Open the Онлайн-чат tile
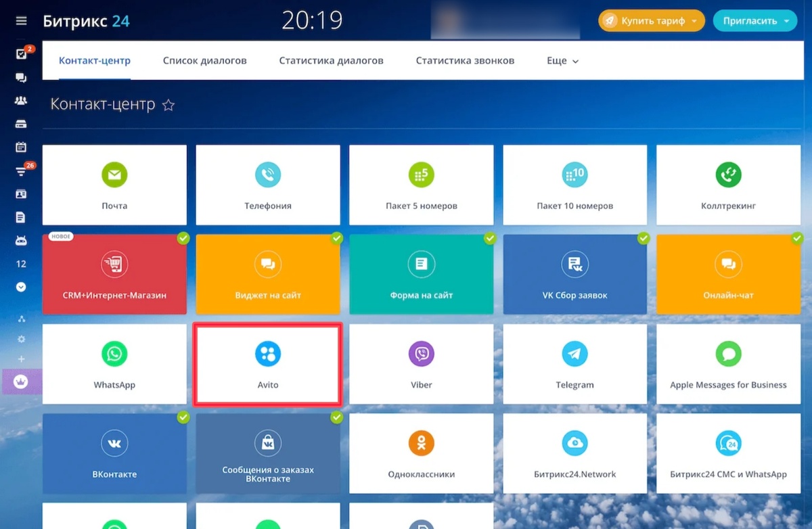 pyautogui.click(x=729, y=274)
